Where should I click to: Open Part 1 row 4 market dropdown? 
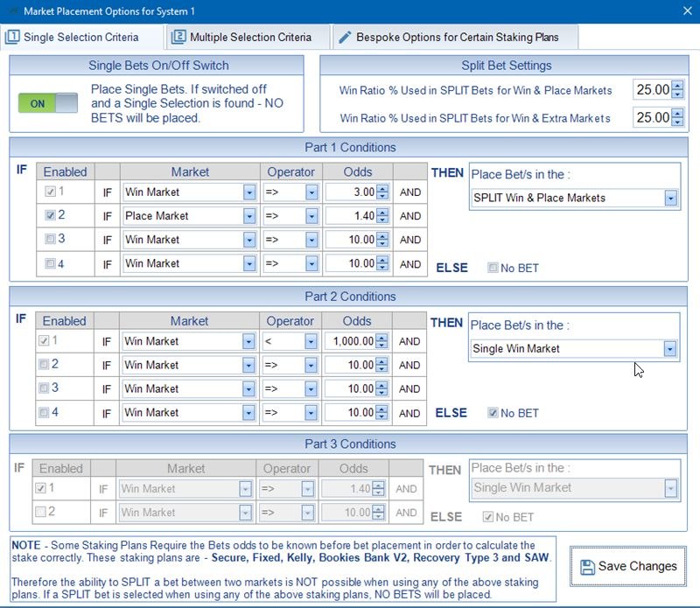point(249,264)
